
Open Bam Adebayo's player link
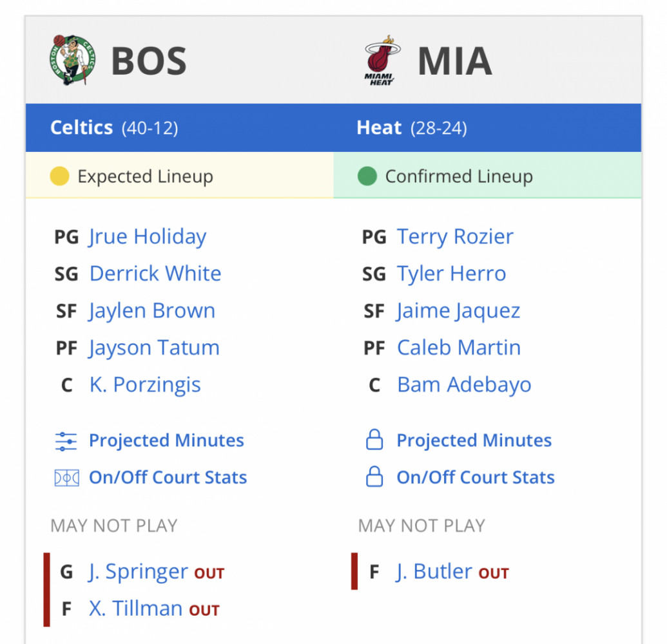pos(464,384)
